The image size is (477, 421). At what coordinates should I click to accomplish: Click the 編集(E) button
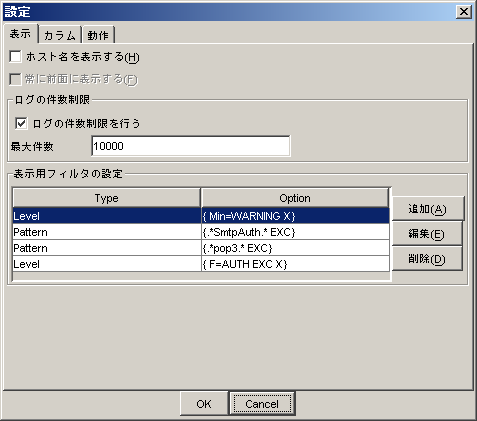[427, 234]
